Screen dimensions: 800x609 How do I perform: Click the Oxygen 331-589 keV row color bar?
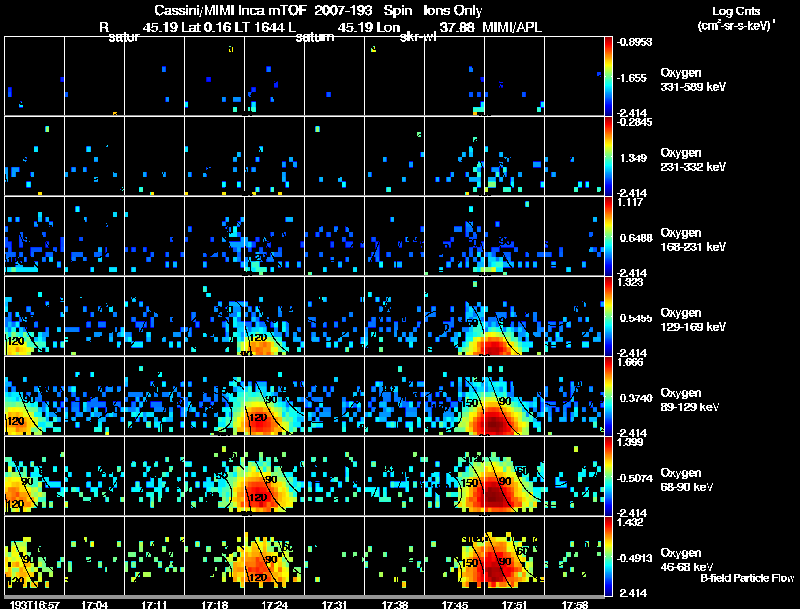(608, 76)
